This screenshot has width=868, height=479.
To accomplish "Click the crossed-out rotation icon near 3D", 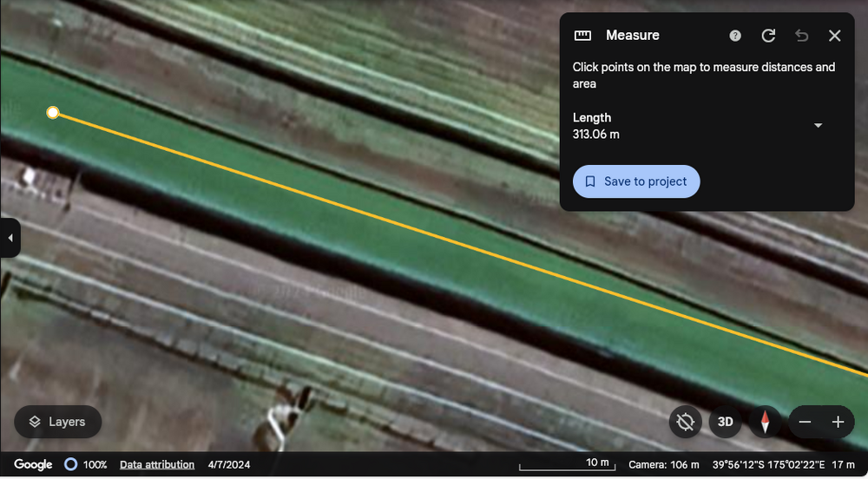I will pyautogui.click(x=686, y=422).
